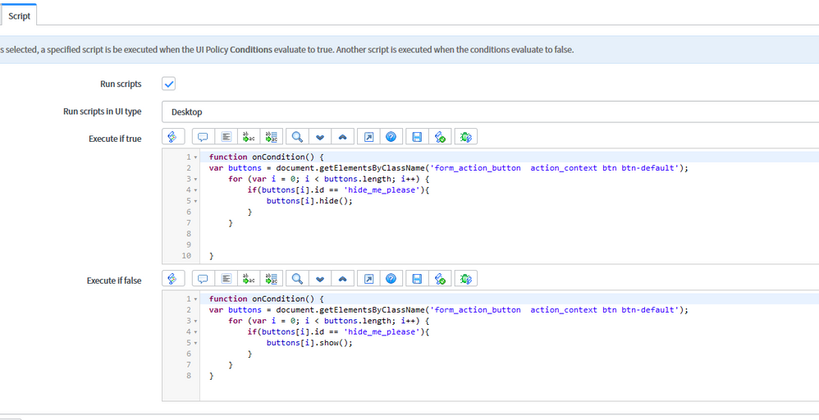Click the Run scripts in UI type label
The height and width of the screenshot is (420, 819).
point(102,111)
